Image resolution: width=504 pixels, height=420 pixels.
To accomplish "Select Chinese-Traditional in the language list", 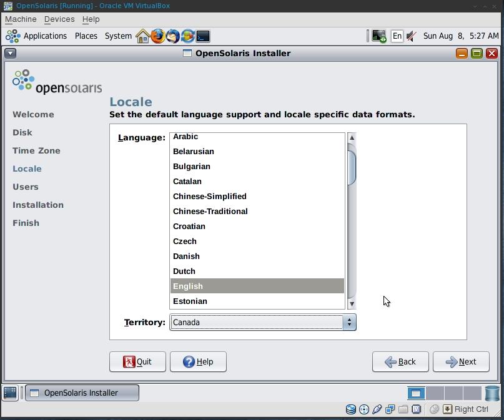I will click(257, 212).
